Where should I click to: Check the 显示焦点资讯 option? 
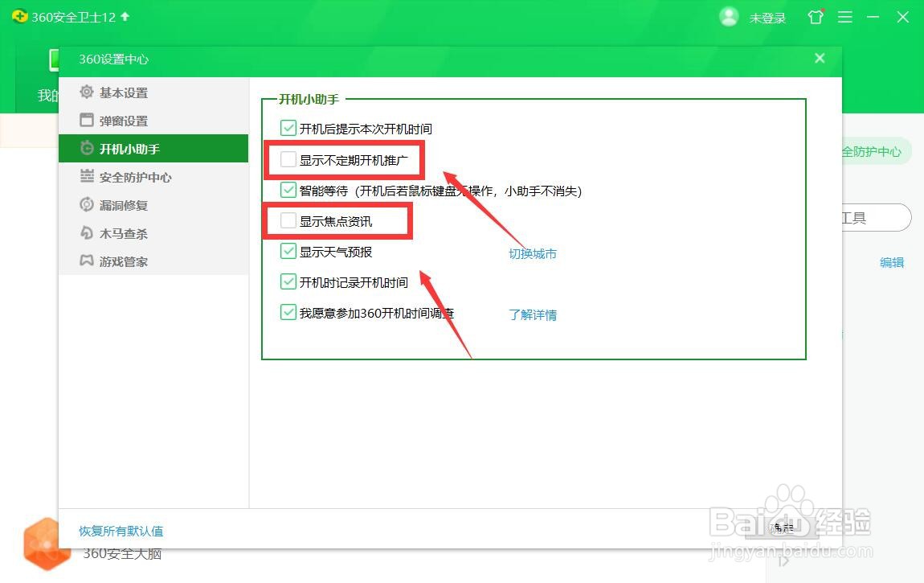(x=288, y=220)
